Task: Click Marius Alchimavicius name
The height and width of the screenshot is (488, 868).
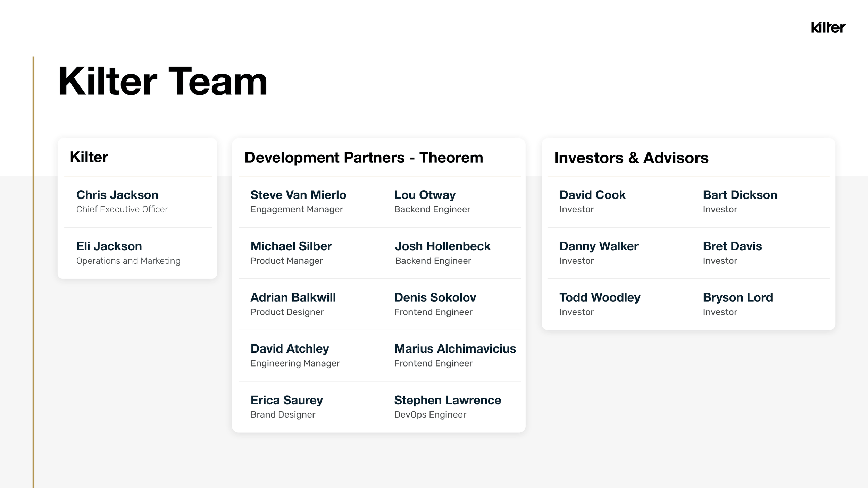Action: point(455,349)
